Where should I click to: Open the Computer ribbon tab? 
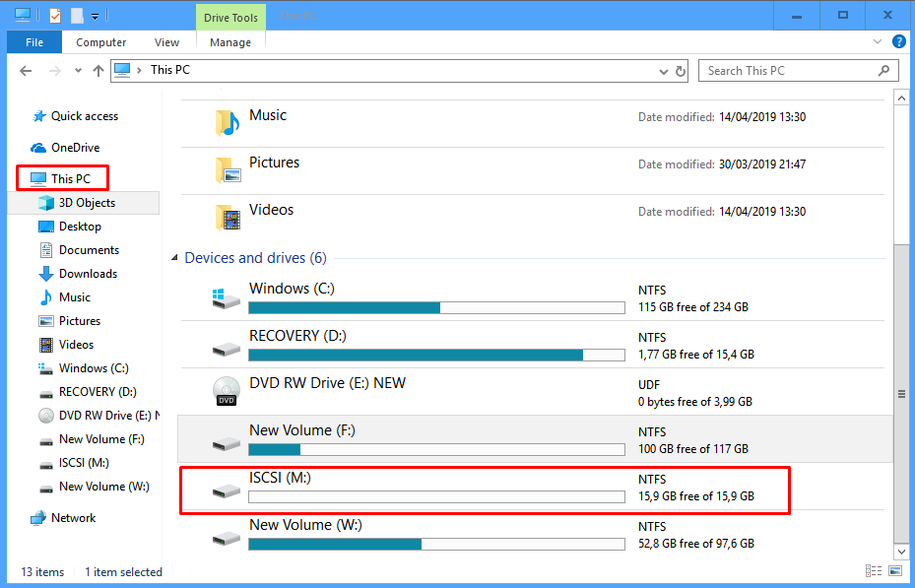click(x=101, y=42)
